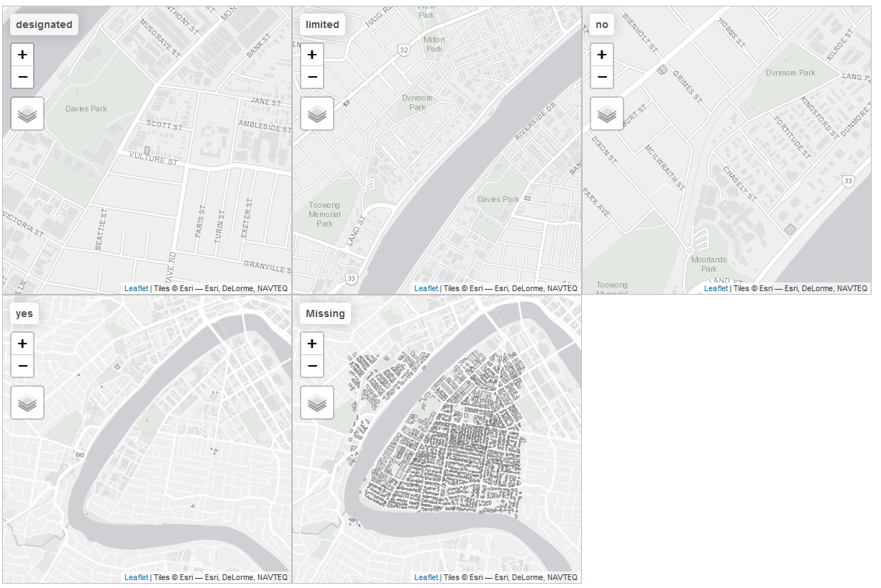Select building polygon near Grimes St, no map
The image size is (881, 588).
point(662,70)
